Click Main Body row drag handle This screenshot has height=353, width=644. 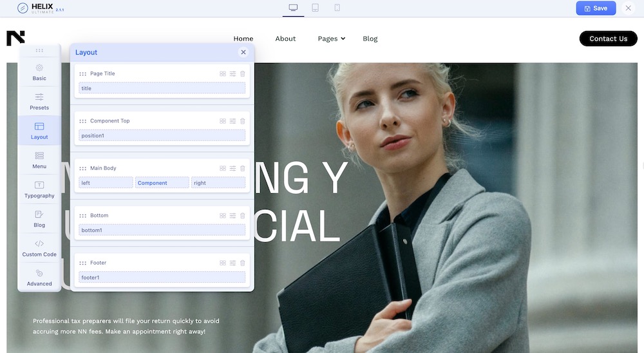coord(82,169)
